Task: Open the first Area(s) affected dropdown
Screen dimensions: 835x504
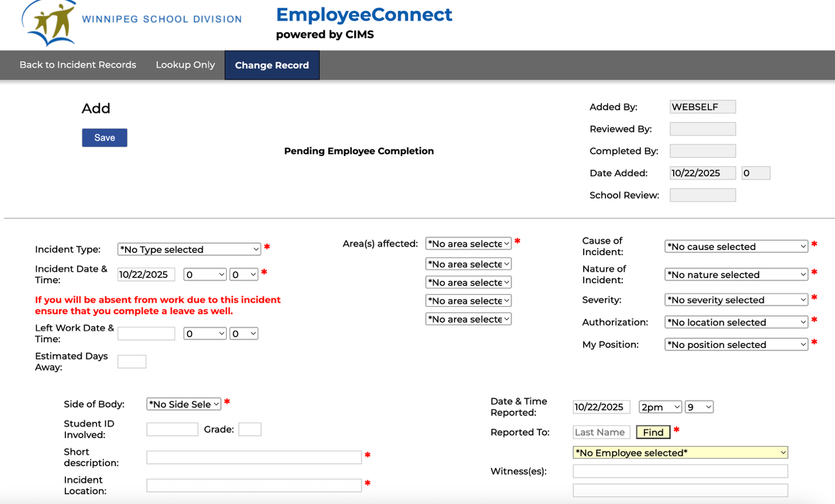Action: [x=468, y=244]
